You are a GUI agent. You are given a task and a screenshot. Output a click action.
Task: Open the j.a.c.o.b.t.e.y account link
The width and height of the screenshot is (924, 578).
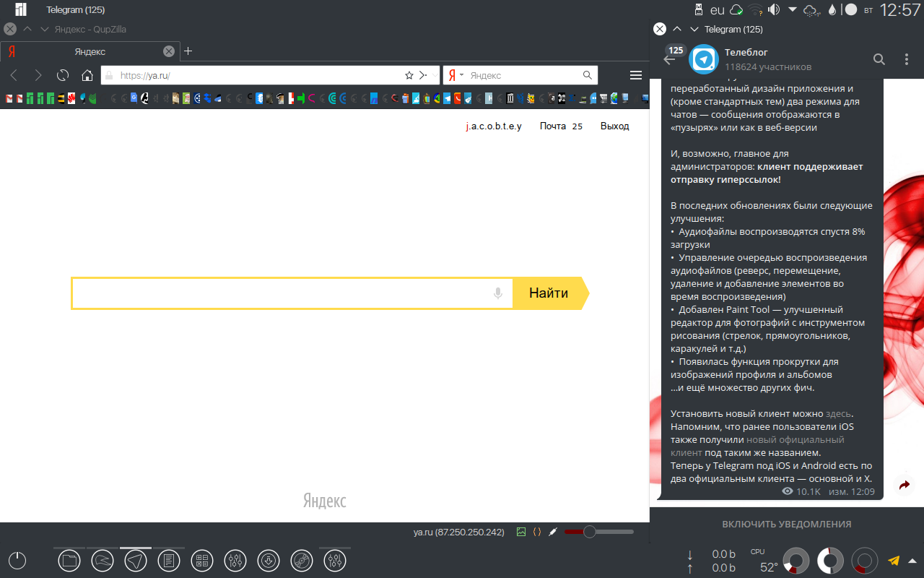pos(494,126)
